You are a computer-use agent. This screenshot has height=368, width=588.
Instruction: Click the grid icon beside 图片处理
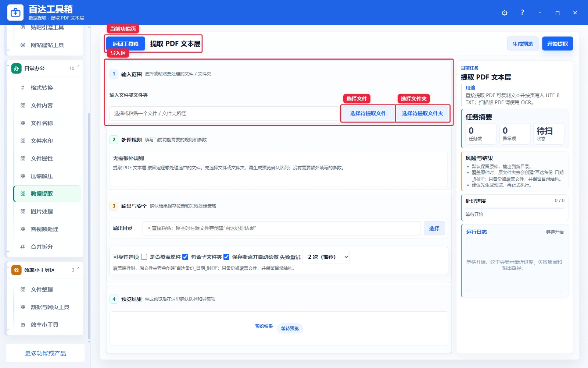point(23,211)
